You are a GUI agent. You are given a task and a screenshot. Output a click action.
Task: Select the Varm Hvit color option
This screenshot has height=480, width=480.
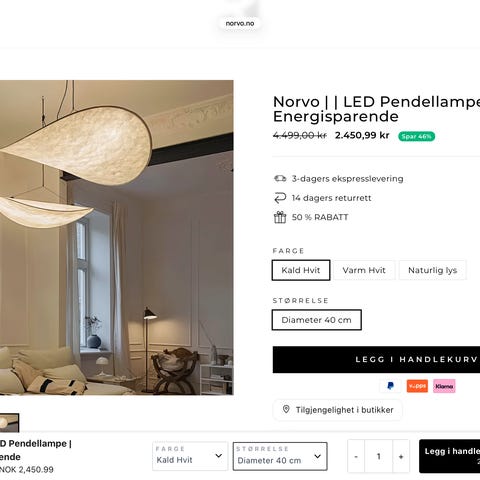(x=364, y=270)
